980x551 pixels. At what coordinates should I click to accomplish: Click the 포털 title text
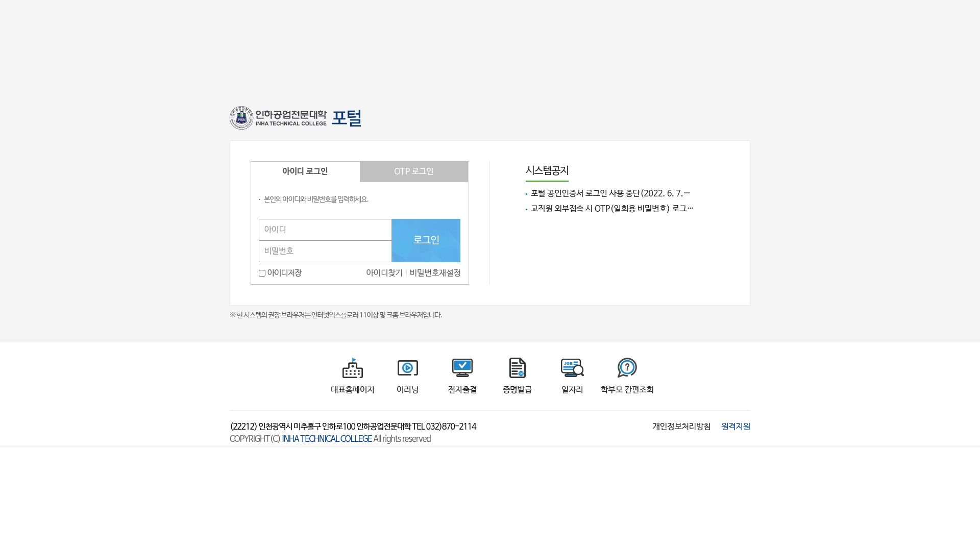click(347, 118)
